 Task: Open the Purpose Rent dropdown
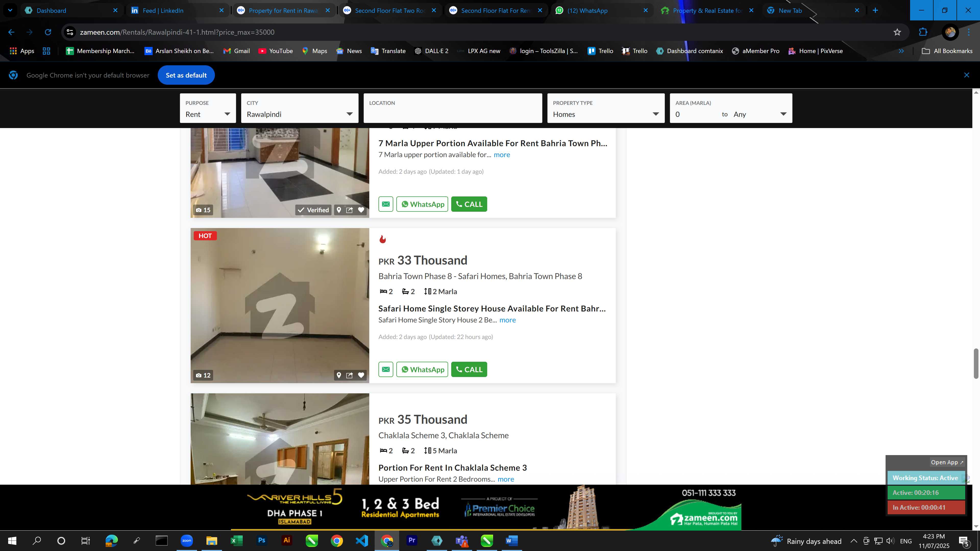(208, 108)
